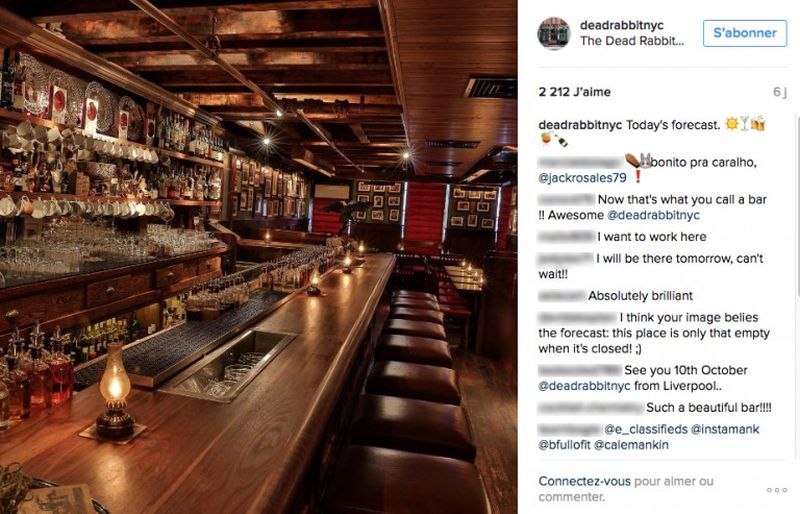
Task: Click the 6 j post timestamp
Action: click(x=780, y=92)
